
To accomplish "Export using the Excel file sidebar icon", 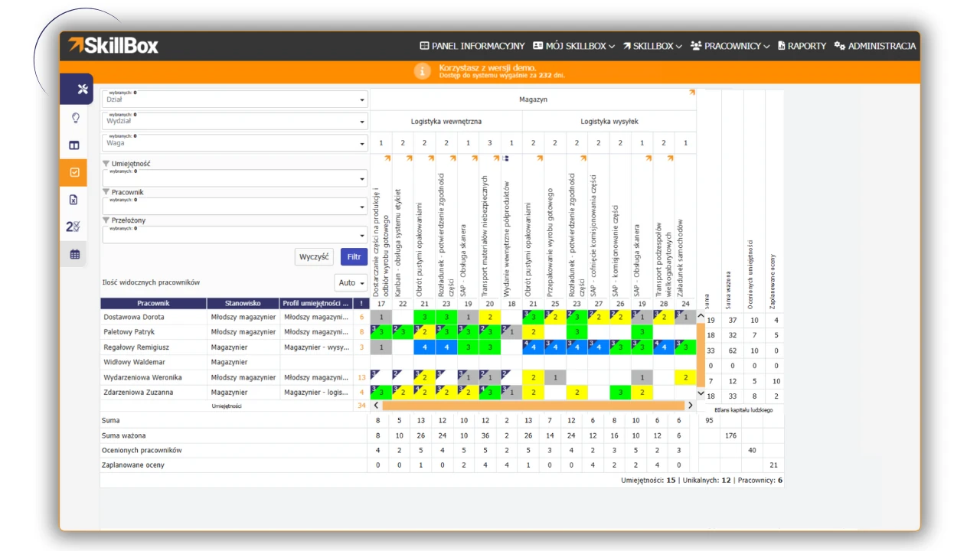I will coord(74,200).
